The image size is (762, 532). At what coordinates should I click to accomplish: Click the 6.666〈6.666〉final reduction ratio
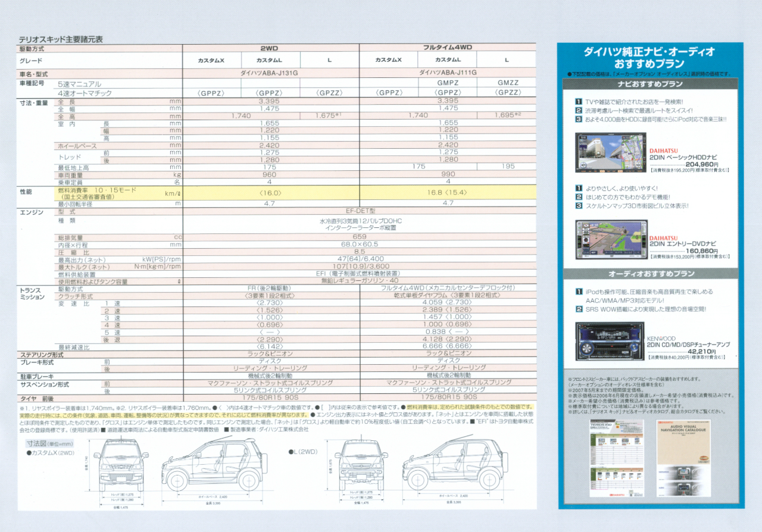click(x=448, y=346)
